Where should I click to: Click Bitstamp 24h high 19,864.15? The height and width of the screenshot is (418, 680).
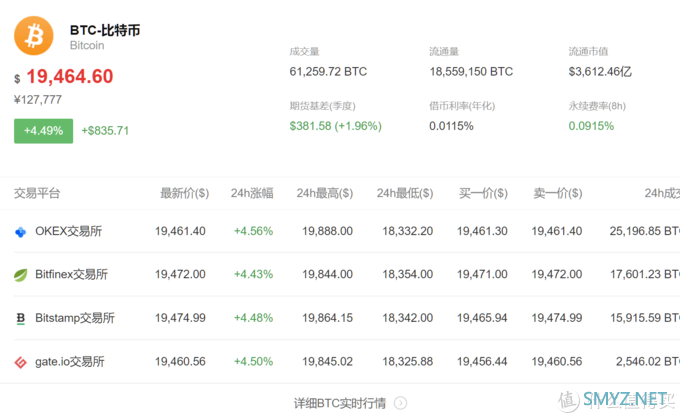click(327, 318)
